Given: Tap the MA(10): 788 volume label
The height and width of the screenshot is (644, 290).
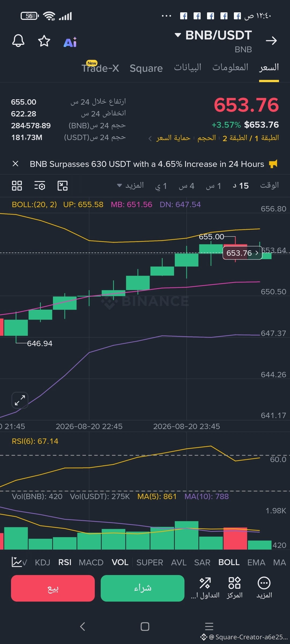Looking at the screenshot, I should [x=206, y=496].
